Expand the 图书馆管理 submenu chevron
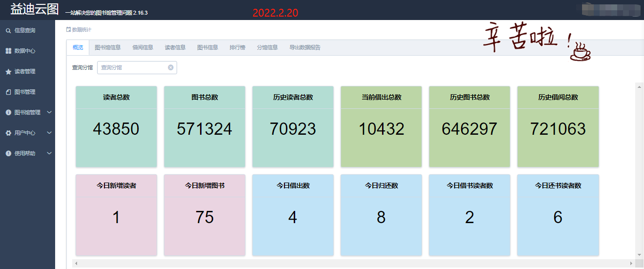Viewport: 644px width, 269px height. (x=49, y=113)
